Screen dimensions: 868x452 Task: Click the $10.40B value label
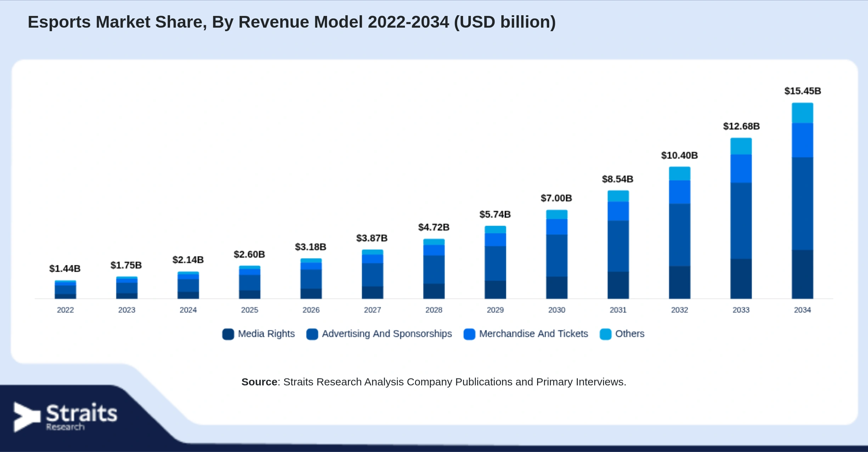tap(680, 155)
